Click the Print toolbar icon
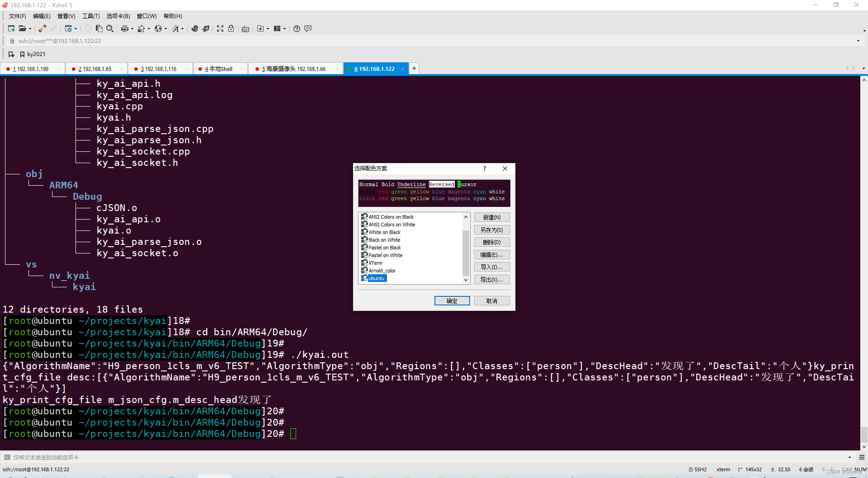Screen dimensions: 868x478 [x=125, y=28]
